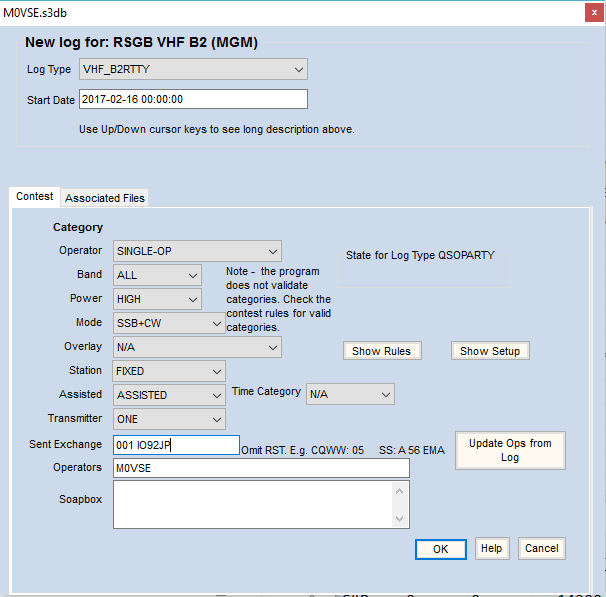The height and width of the screenshot is (597, 606).
Task: Close the new log dialog window
Action: point(590,11)
